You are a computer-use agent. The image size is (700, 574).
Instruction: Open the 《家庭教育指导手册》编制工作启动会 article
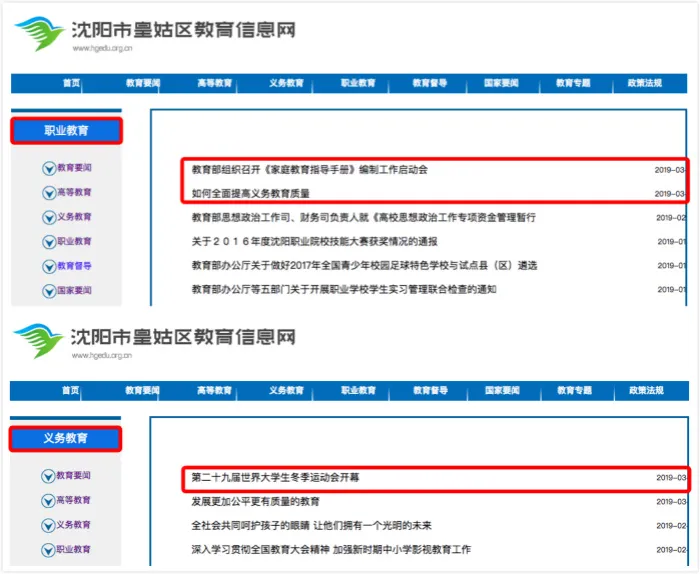point(309,169)
